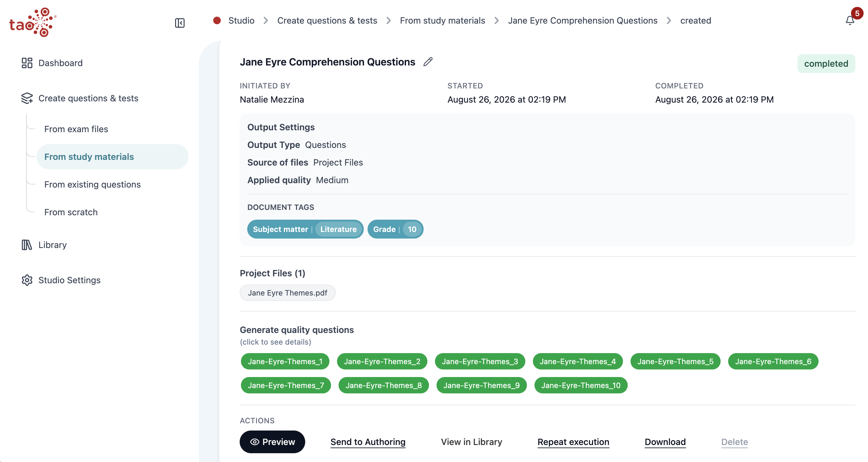Image resolution: width=868 pixels, height=462 pixels.
Task: Open the notifications bell
Action: 850,21
